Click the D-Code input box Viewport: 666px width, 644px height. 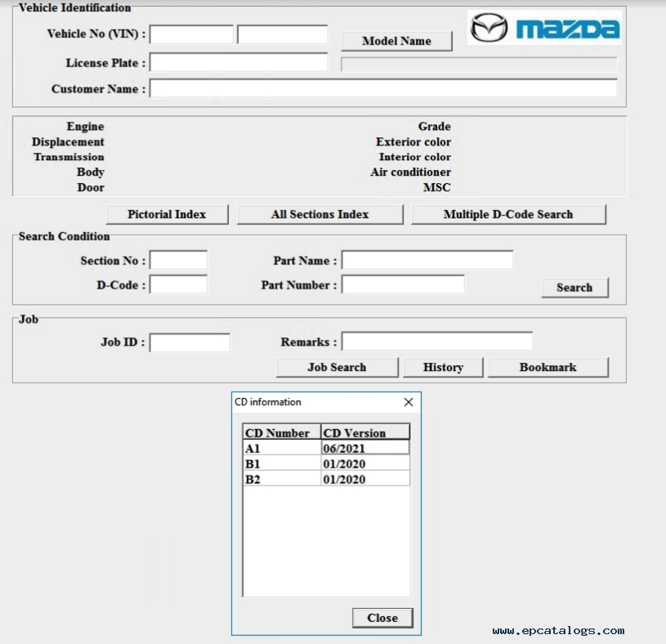pos(178,284)
